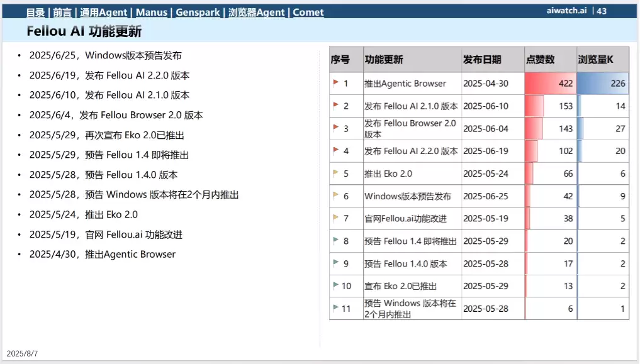Screen dimensions: 640x364
Task: Click the green flag icon in row 9
Action: click(x=335, y=263)
